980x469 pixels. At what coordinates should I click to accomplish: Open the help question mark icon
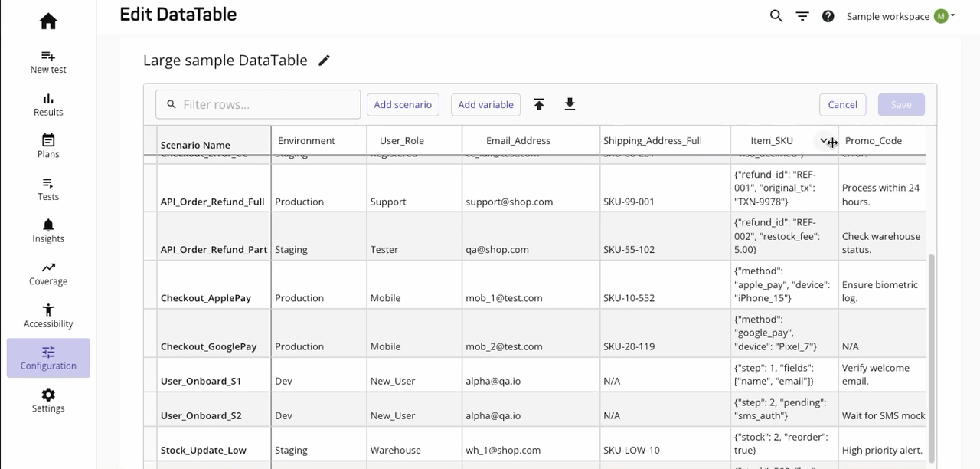click(828, 15)
